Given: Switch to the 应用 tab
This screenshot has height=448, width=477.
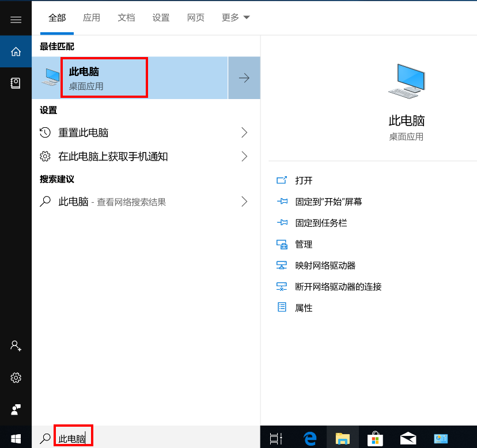Looking at the screenshot, I should click(x=92, y=18).
